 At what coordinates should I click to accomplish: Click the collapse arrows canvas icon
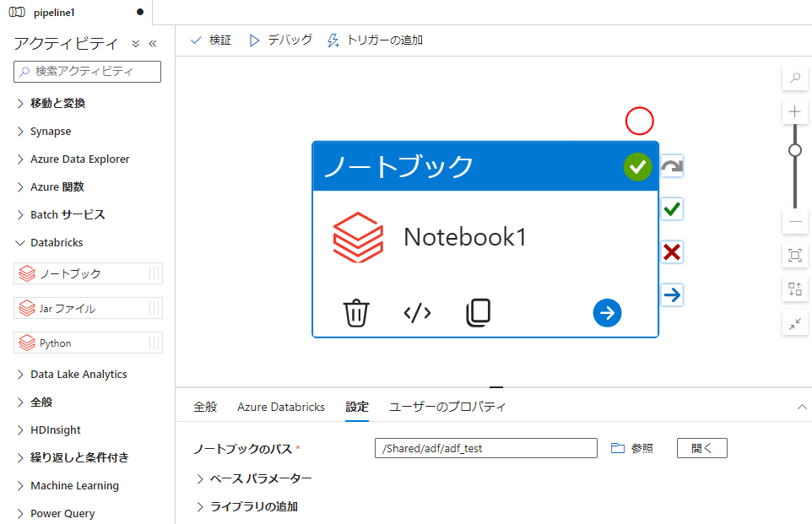(795, 324)
